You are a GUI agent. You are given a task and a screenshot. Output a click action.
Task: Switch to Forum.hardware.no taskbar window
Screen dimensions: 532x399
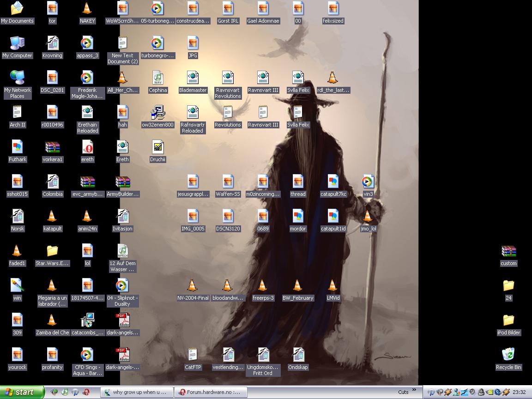pos(211,392)
